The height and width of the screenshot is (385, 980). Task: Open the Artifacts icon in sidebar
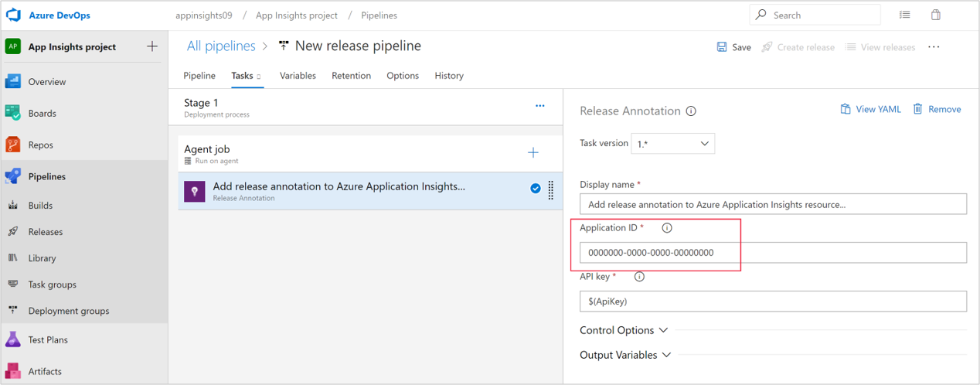tap(13, 371)
